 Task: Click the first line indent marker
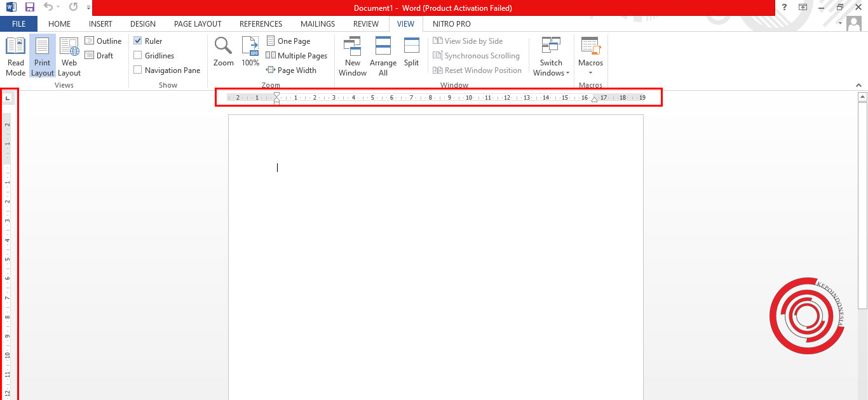point(276,95)
